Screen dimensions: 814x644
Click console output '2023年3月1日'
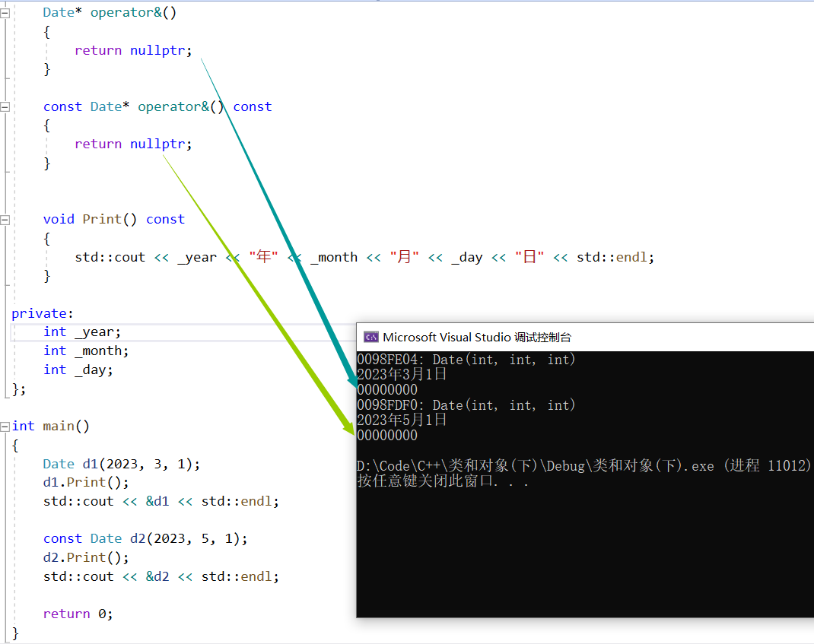[x=402, y=374]
